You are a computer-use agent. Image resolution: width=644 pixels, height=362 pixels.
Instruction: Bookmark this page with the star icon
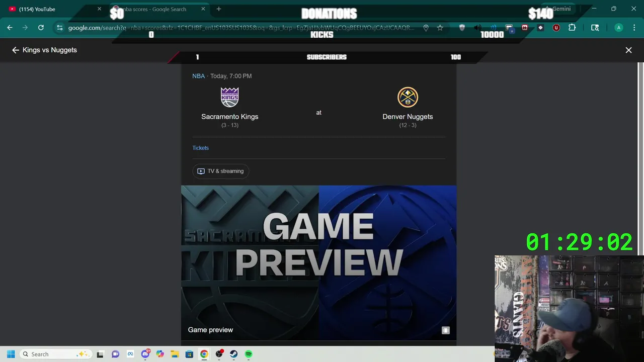[440, 28]
